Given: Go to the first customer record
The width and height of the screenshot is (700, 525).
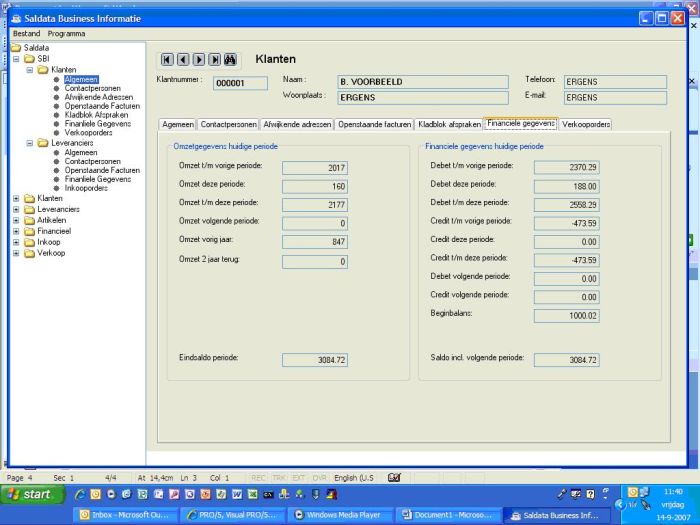Looking at the screenshot, I should (x=167, y=59).
